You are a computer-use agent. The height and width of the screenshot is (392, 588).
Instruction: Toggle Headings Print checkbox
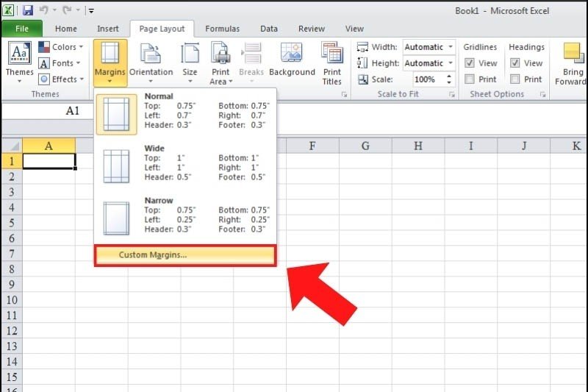click(515, 79)
